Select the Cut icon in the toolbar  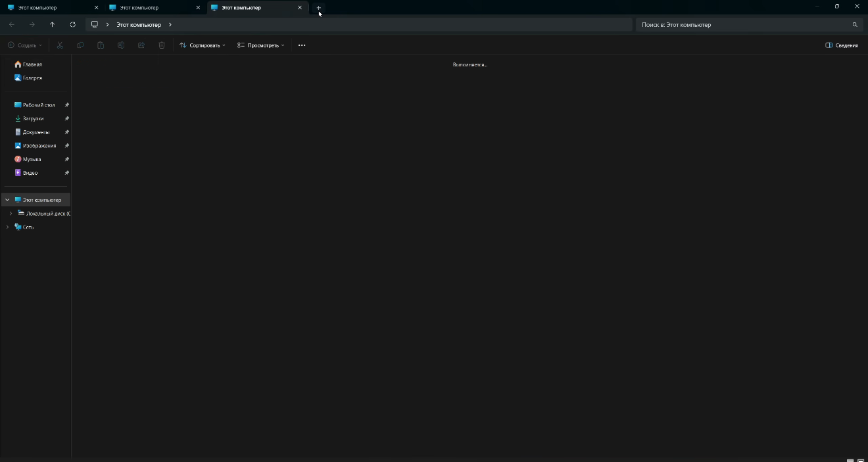[x=60, y=45]
